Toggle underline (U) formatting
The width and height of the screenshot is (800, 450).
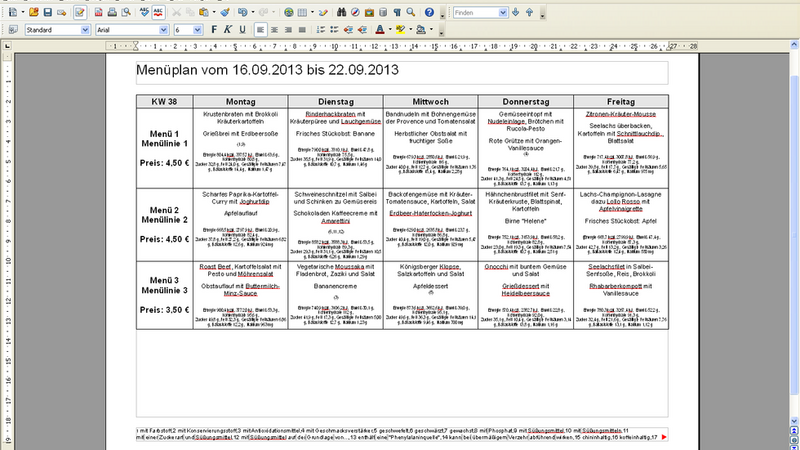tap(242, 30)
